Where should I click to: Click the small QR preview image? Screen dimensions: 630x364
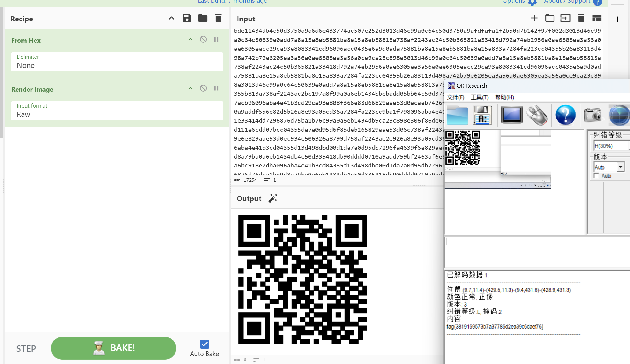(462, 148)
